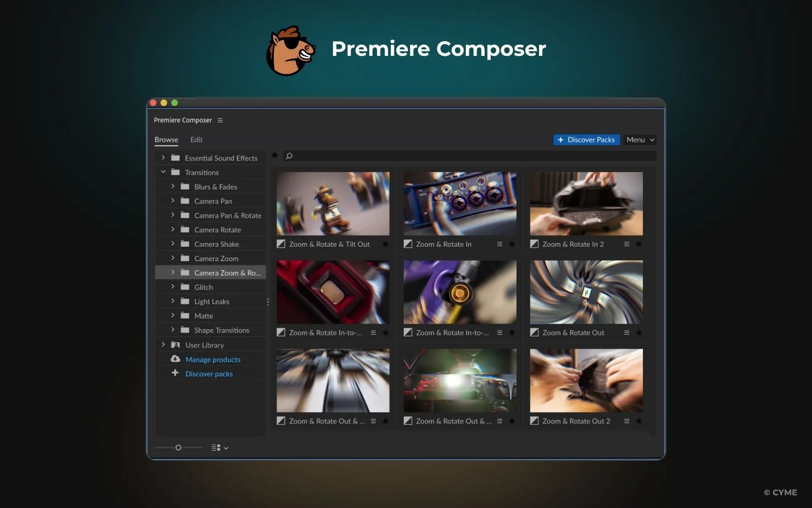Click the Manage products cloud icon
Screen dimensions: 812x508
point(175,359)
